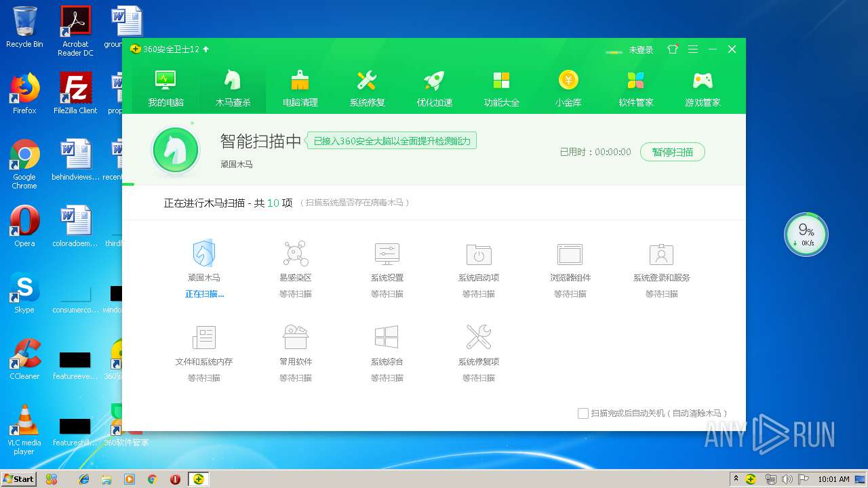868x488 pixels.
Task: Open Opera desktop shortcut
Action: pyautogui.click(x=24, y=226)
